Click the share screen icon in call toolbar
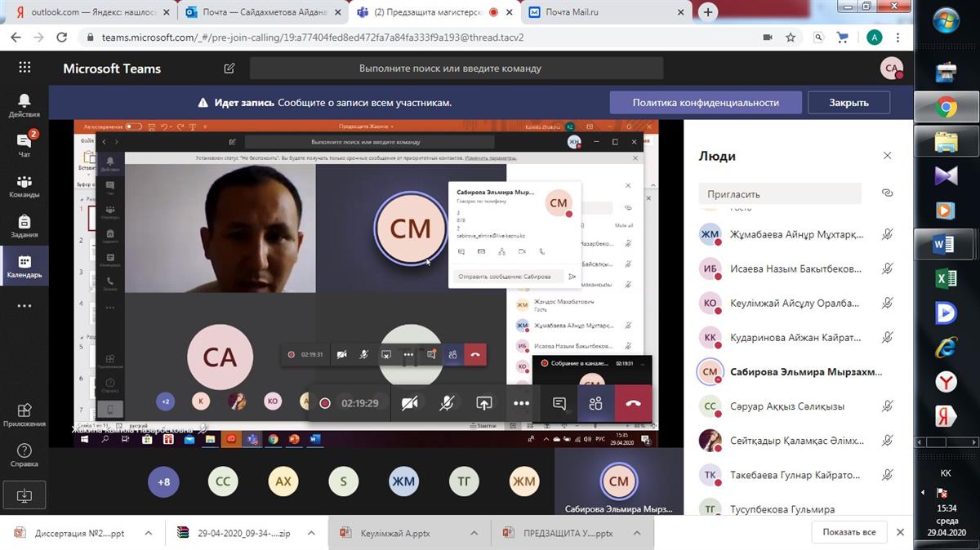This screenshot has height=550, width=980. (x=484, y=403)
